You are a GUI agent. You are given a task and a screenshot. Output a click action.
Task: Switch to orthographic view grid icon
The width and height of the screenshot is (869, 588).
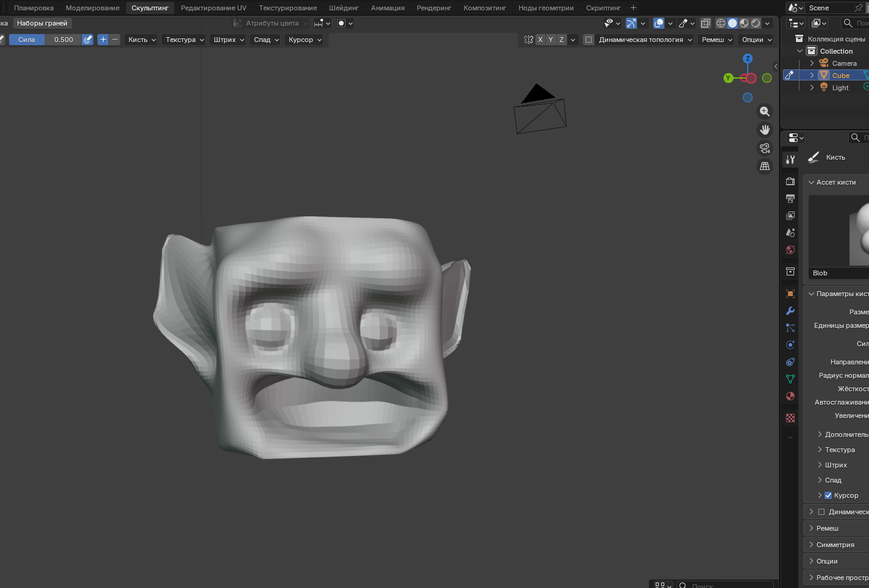(764, 166)
